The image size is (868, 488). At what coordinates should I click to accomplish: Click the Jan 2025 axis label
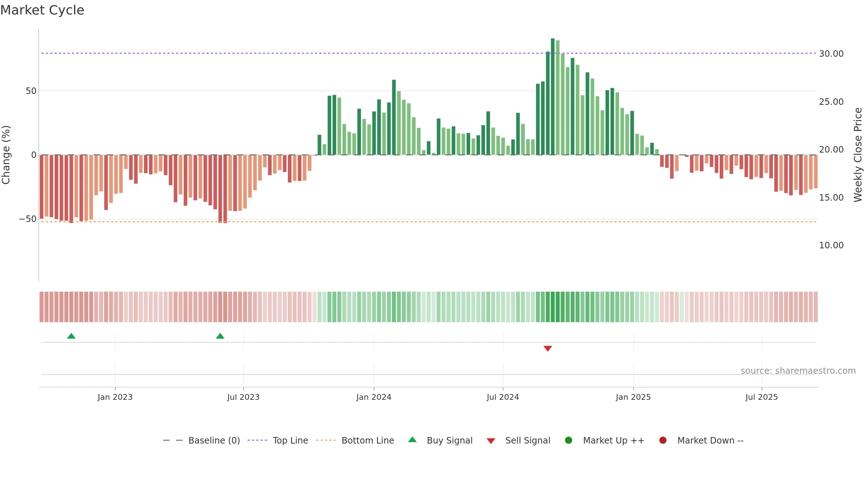tap(633, 397)
